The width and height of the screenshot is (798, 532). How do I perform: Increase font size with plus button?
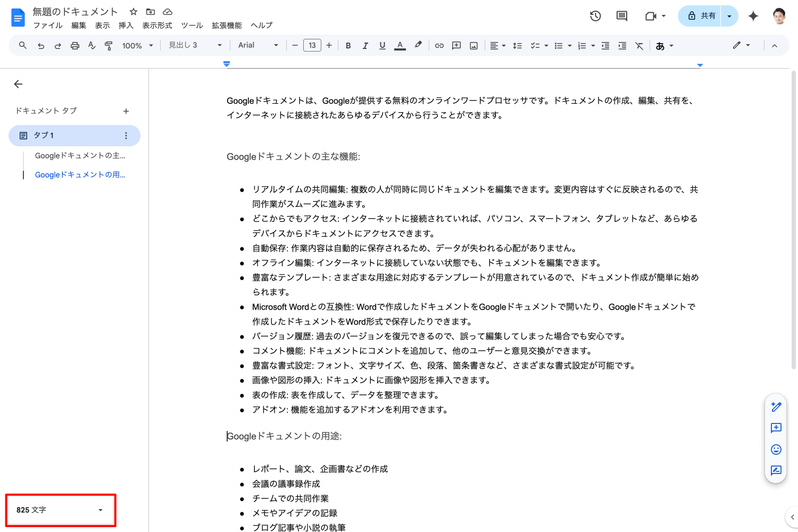pyautogui.click(x=329, y=46)
